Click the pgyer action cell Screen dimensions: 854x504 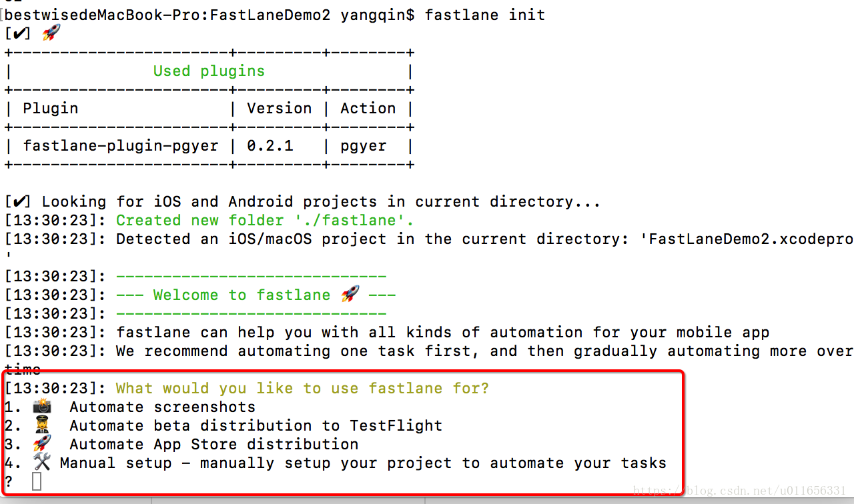(363, 145)
